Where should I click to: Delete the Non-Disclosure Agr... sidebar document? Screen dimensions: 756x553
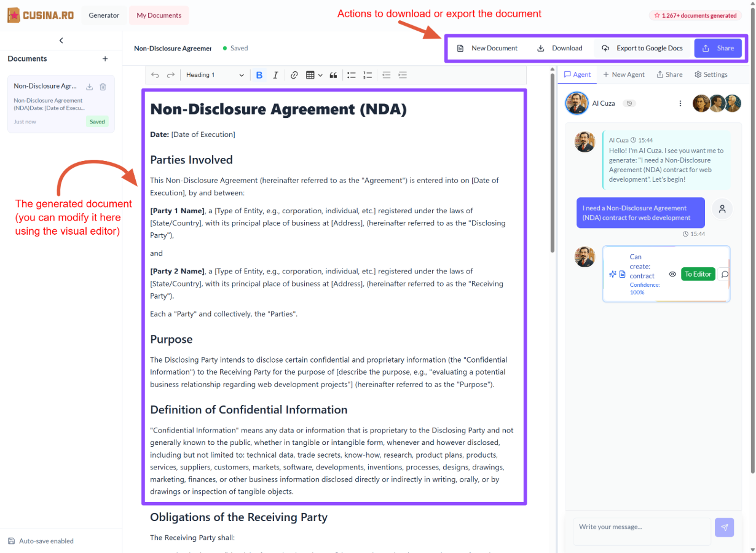click(103, 87)
